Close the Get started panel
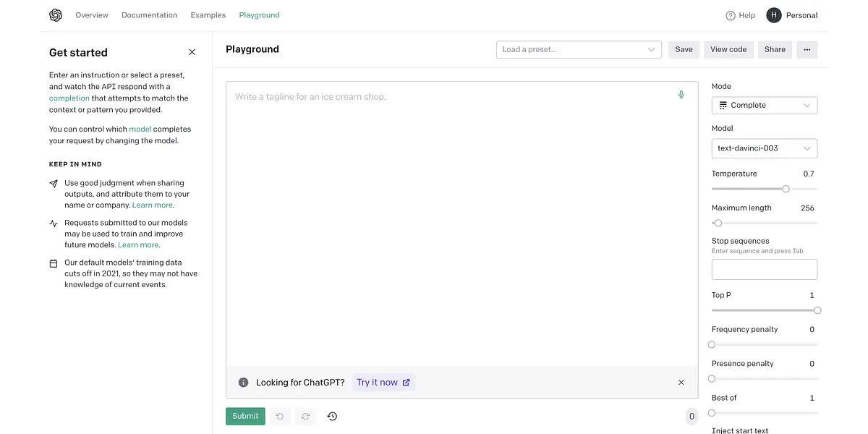Image resolution: width=868 pixels, height=434 pixels. (x=192, y=52)
